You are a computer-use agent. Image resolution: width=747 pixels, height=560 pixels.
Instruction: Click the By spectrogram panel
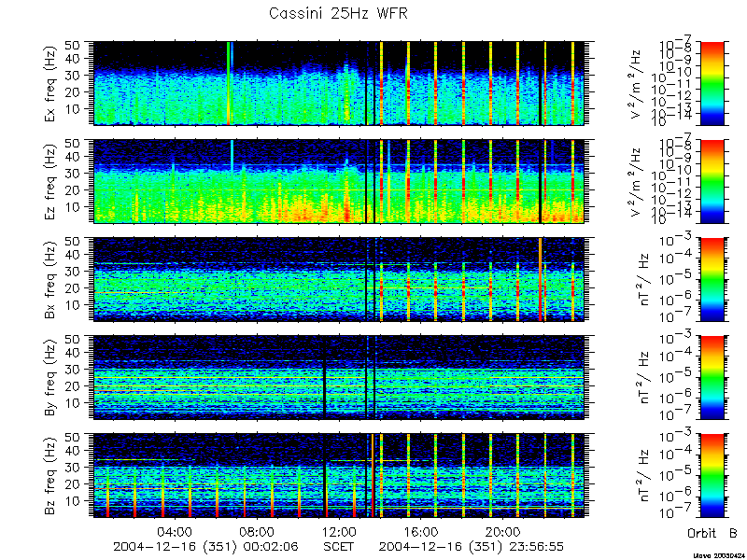click(x=339, y=378)
